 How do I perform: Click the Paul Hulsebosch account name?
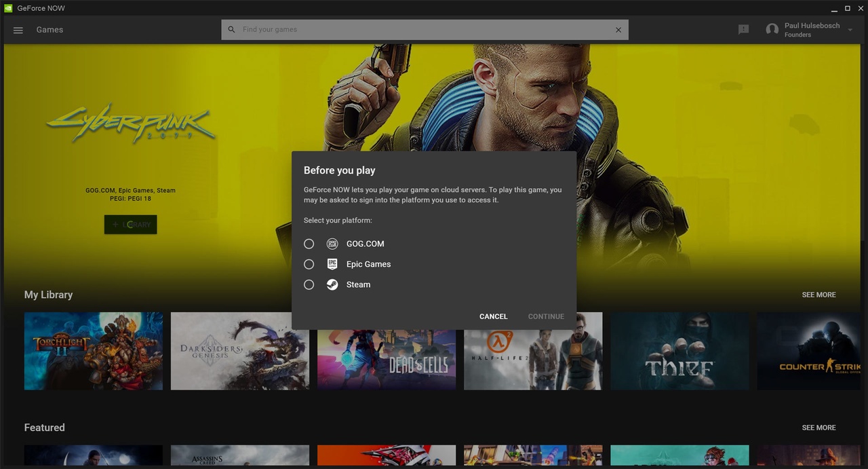coord(812,26)
